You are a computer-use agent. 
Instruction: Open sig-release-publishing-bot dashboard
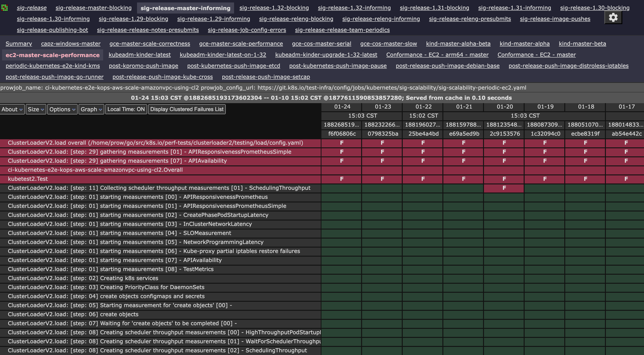(52, 30)
